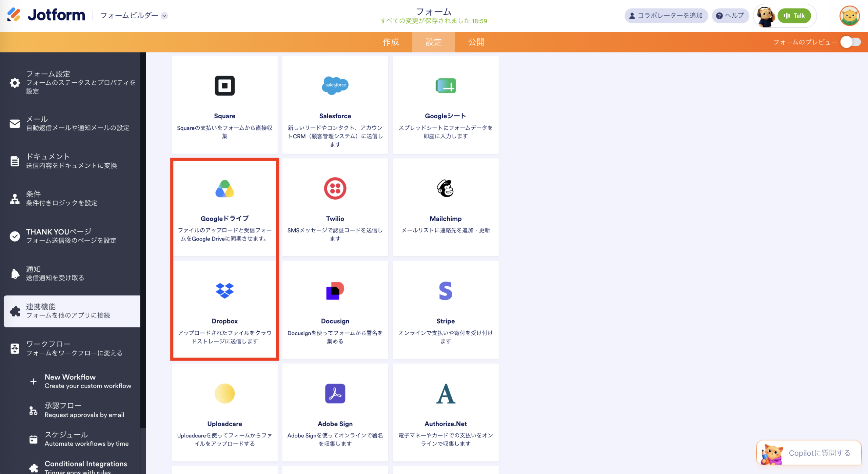This screenshot has width=868, height=474.
Task: Click スケジュール Automate workflows text
Action: point(86,439)
